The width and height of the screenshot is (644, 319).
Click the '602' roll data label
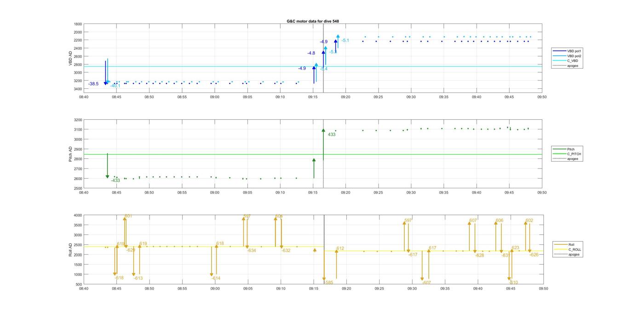529,220
